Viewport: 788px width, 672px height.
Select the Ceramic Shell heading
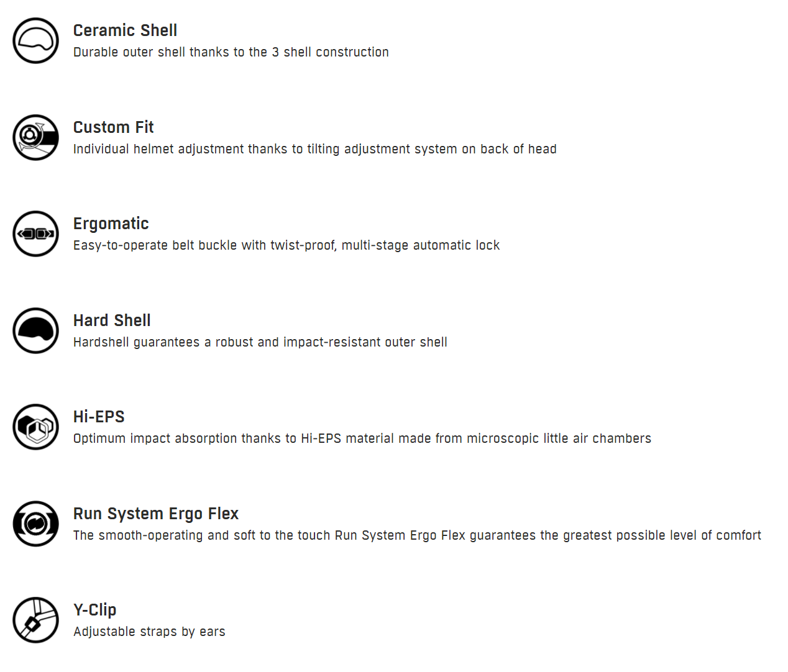[125, 30]
